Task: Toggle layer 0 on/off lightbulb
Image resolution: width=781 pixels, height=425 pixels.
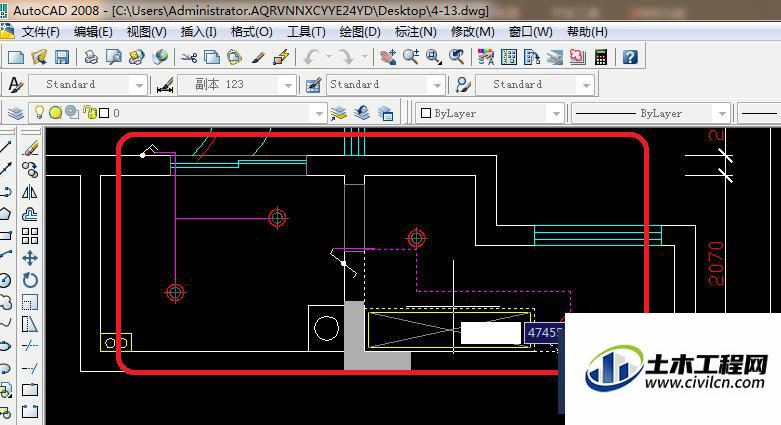Action: click(39, 113)
